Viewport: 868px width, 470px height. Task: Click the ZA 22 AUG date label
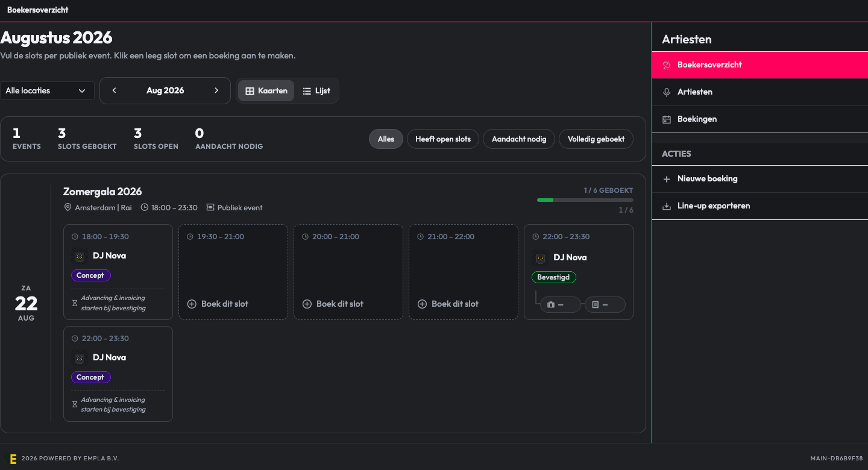26,303
